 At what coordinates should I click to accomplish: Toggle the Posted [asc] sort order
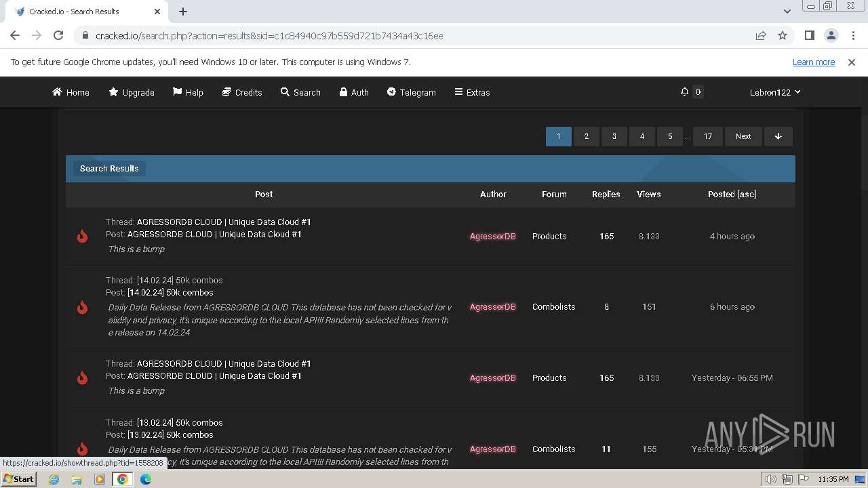point(732,194)
